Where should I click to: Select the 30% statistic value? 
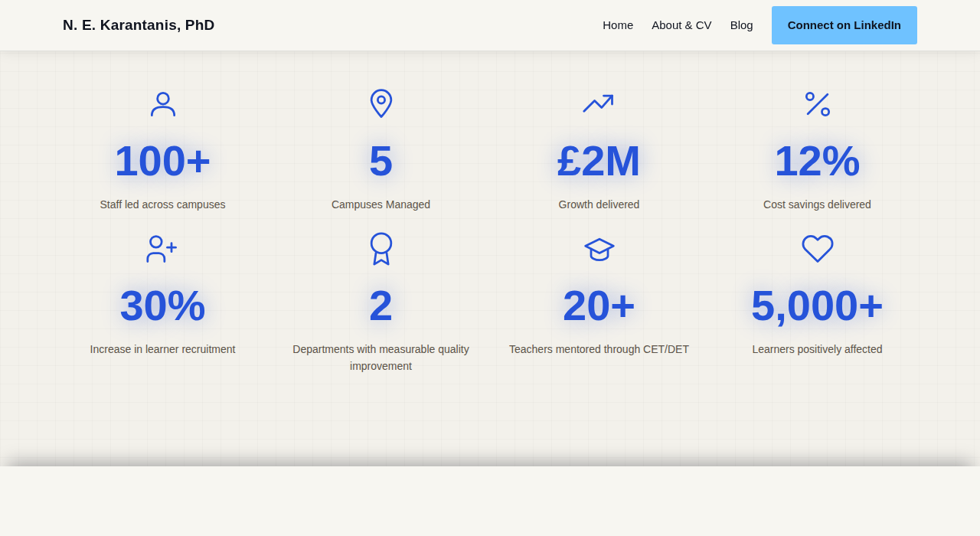[162, 306]
